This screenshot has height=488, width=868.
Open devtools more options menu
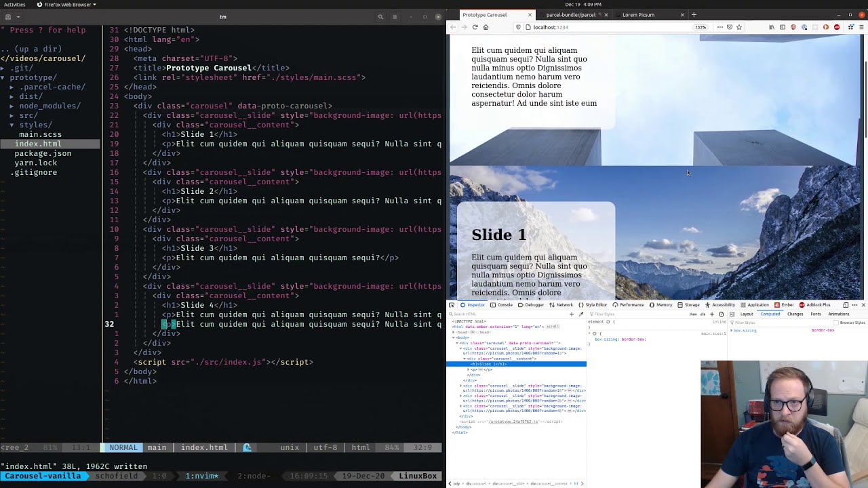[854, 305]
